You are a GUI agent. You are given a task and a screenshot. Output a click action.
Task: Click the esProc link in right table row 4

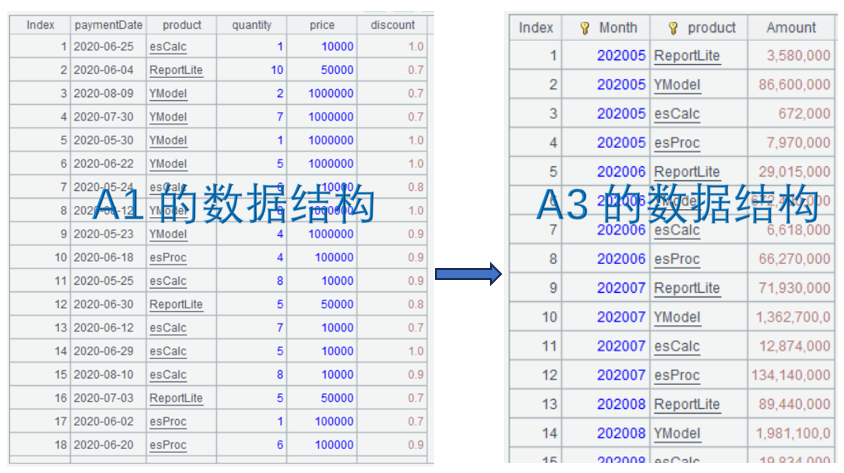pos(677,143)
